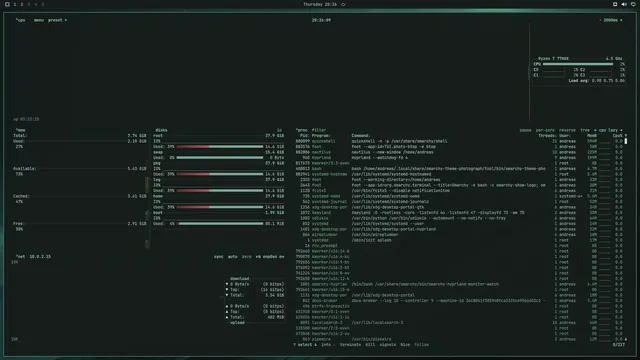Switch to workspace 4 in the top bar

point(36,4)
